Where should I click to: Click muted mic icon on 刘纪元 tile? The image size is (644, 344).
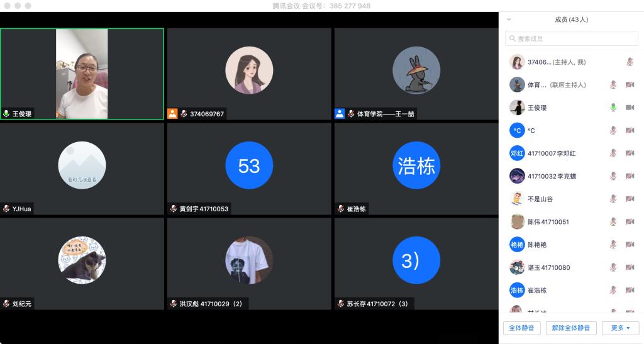pyautogui.click(x=6, y=303)
